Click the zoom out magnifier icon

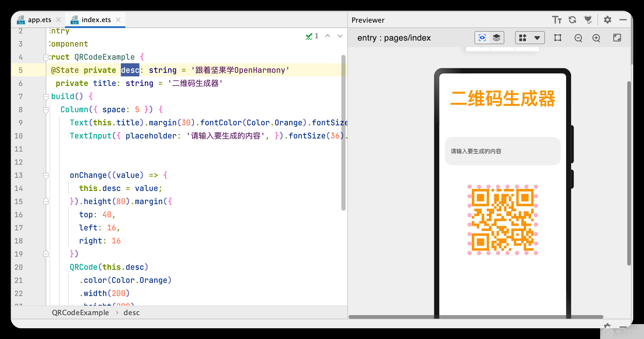click(578, 38)
